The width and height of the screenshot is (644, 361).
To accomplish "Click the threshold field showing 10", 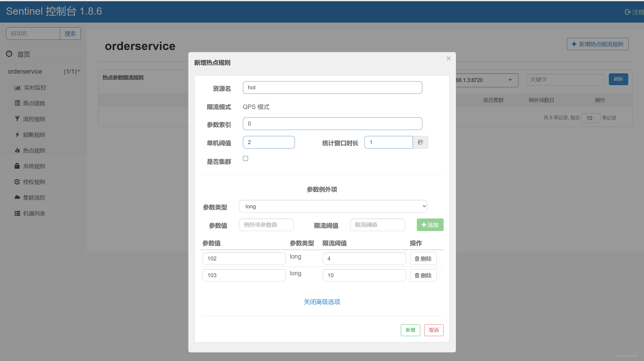I will coord(364,275).
